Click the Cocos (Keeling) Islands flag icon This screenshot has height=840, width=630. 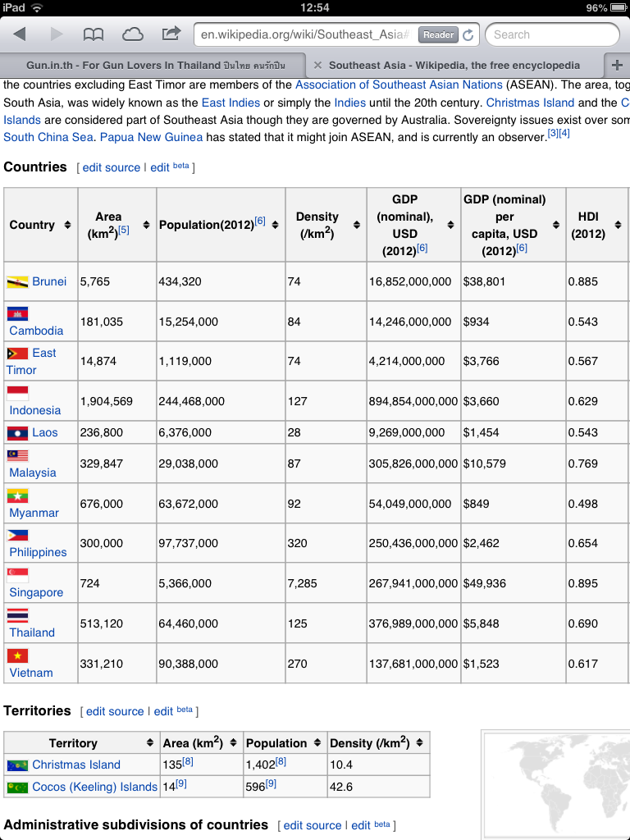17,787
